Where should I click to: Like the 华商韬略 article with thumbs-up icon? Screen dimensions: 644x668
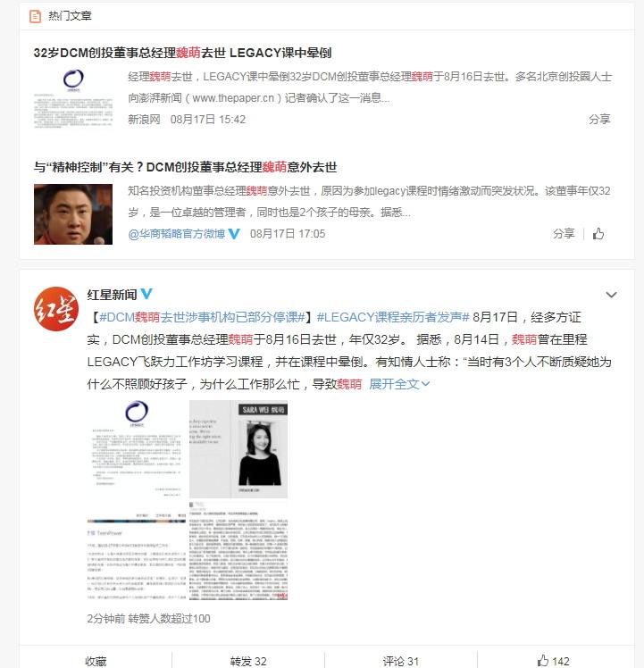click(x=598, y=234)
